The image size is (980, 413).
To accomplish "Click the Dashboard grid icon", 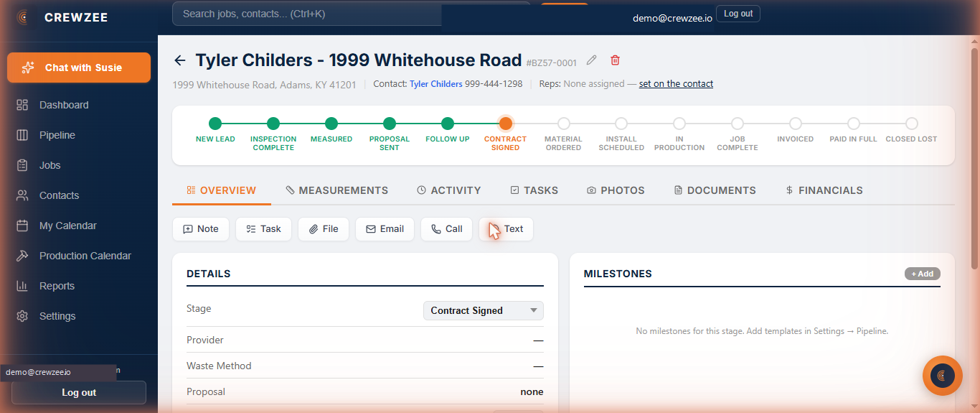I will click(22, 105).
